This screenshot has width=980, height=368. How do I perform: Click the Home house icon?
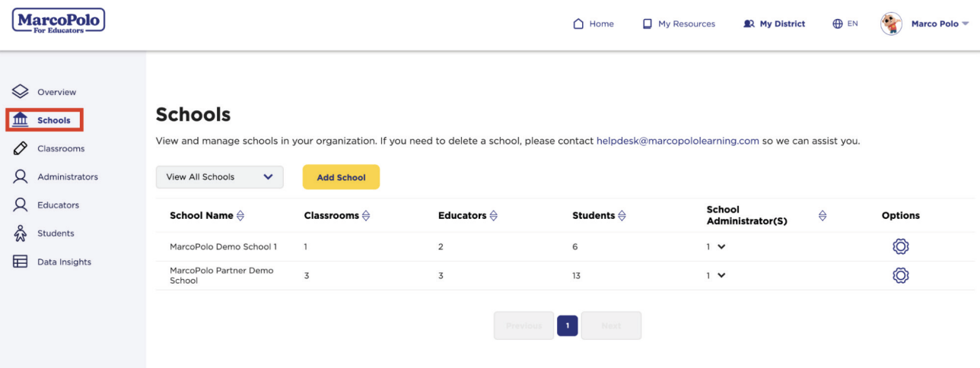578,24
